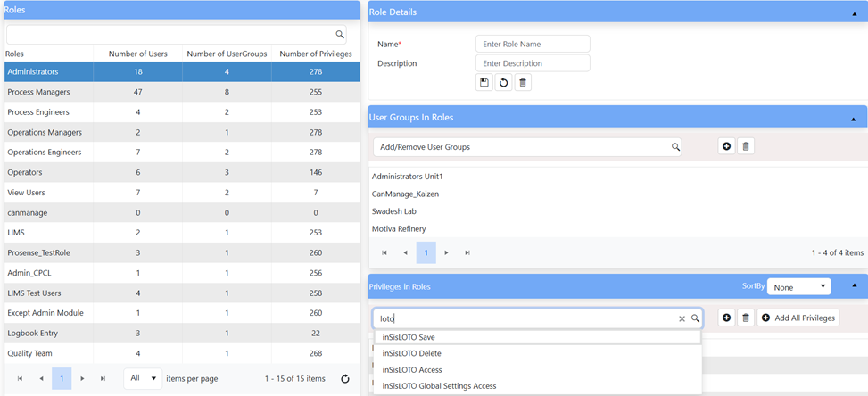Click Add All Privileges button

798,318
